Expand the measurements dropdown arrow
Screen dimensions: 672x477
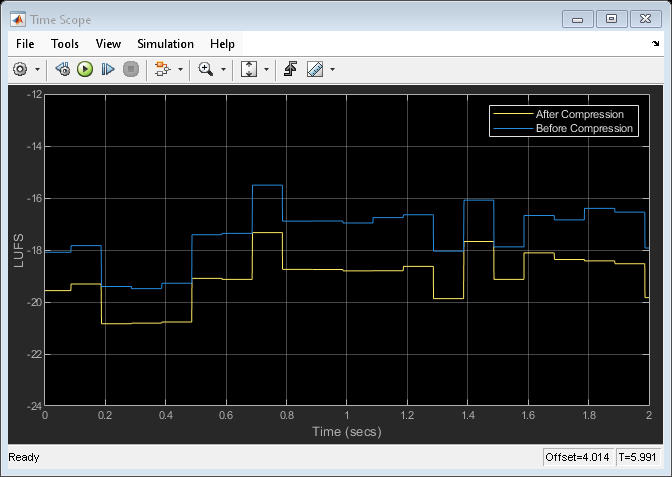click(x=332, y=69)
